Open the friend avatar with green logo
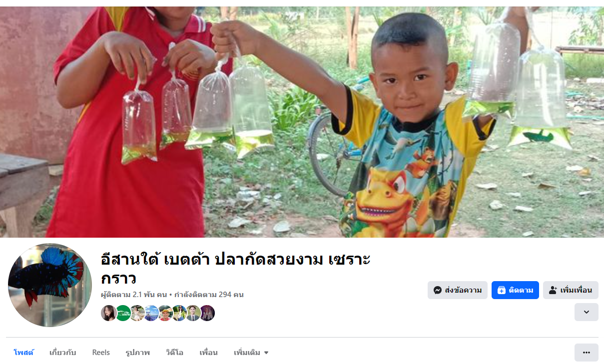This screenshot has height=364, width=604. pos(123,313)
